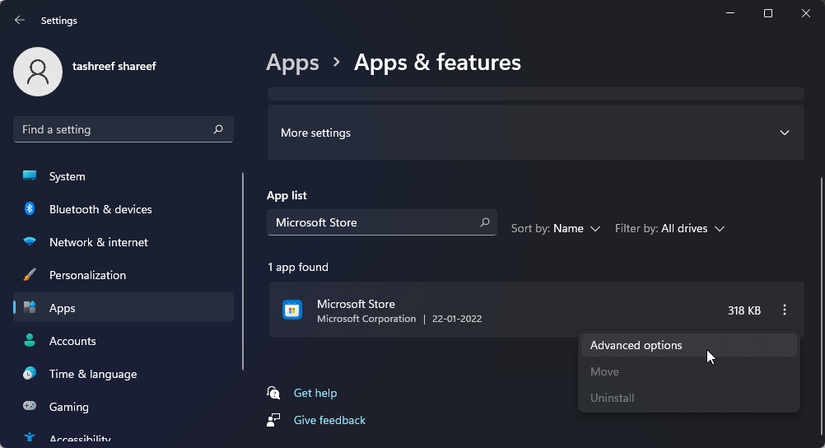Choose Advanced options from the context menu
The height and width of the screenshot is (448, 825).
689,345
